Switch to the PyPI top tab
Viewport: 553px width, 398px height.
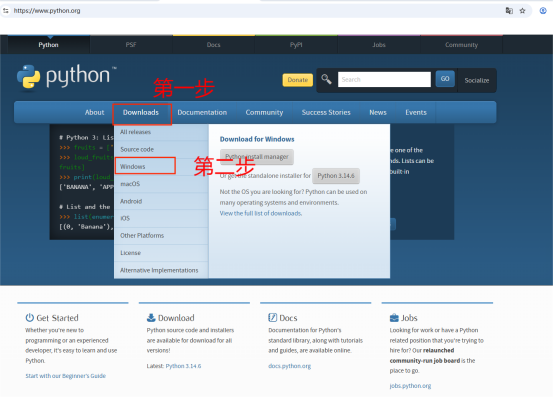click(x=296, y=45)
